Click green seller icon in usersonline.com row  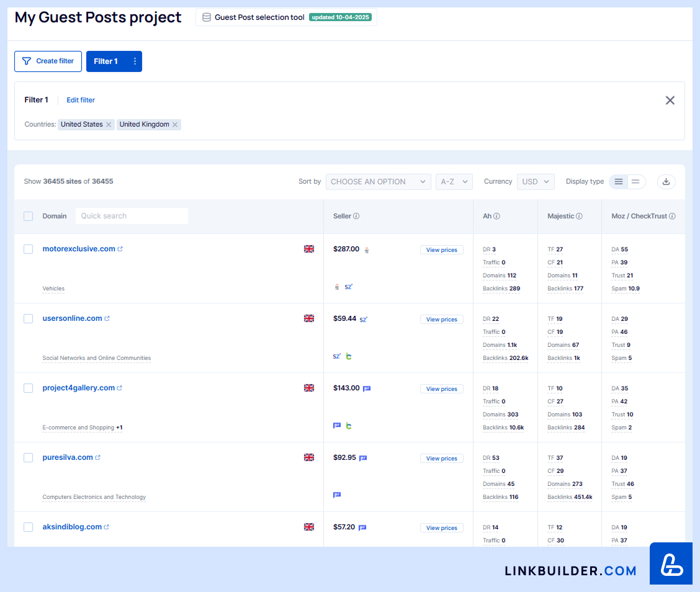349,356
